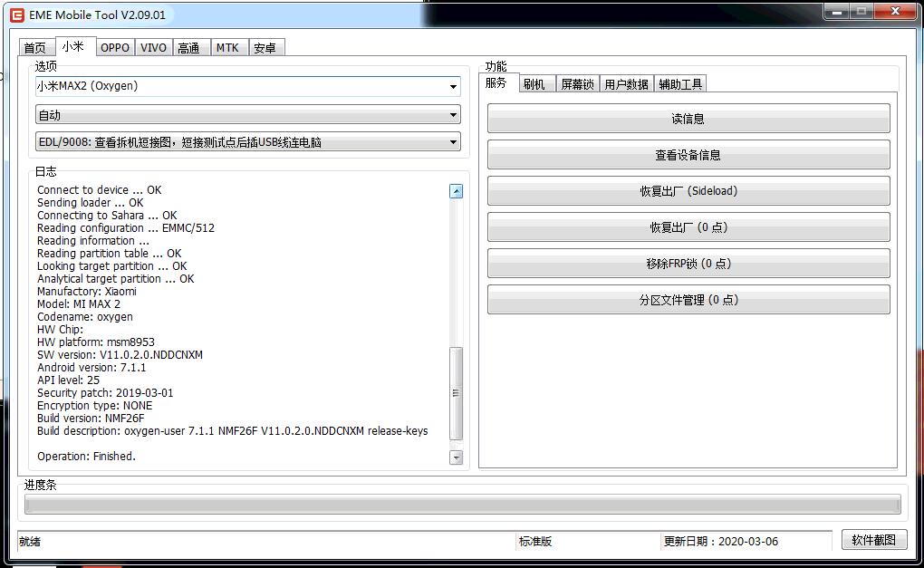Click 'Encryption type: NONE' log line
The height and width of the screenshot is (568, 924).
tap(94, 405)
